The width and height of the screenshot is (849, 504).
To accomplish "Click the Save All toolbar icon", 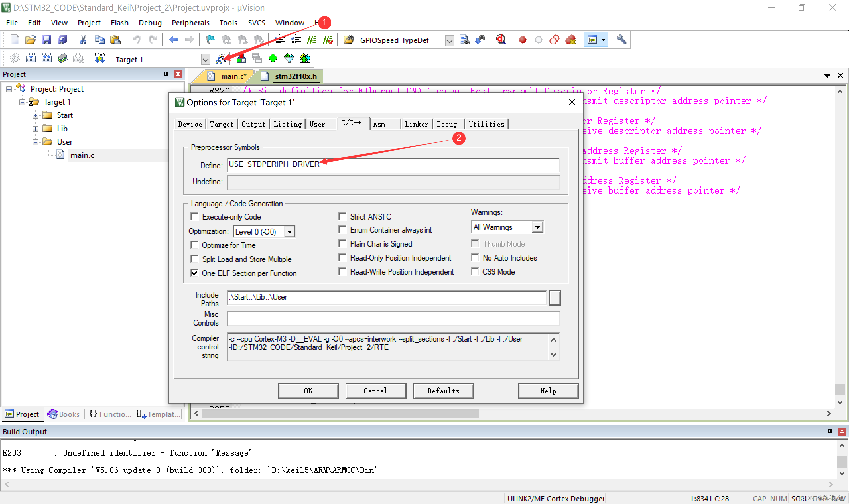I will pos(62,40).
